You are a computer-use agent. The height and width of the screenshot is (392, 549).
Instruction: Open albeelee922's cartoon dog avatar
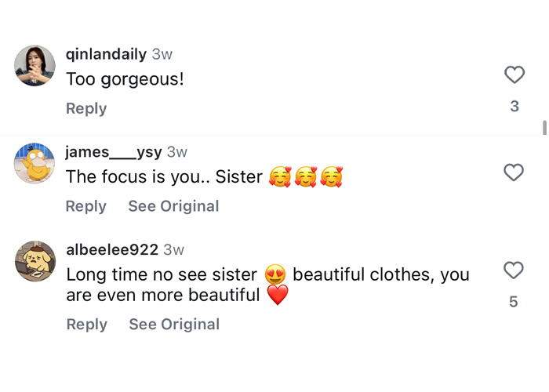tap(35, 261)
